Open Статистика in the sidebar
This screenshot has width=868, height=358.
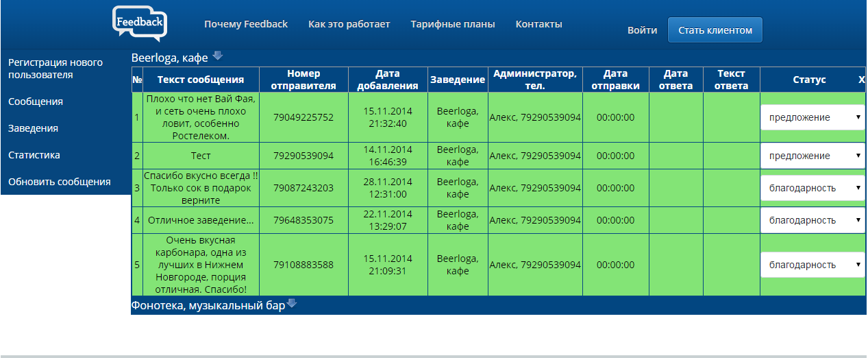pyautogui.click(x=34, y=155)
